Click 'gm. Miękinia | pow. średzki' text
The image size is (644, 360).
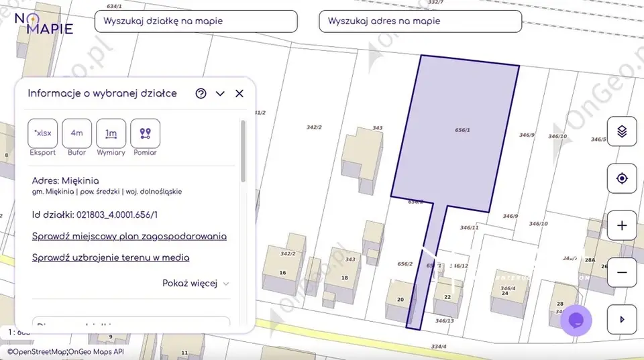pyautogui.click(x=76, y=192)
